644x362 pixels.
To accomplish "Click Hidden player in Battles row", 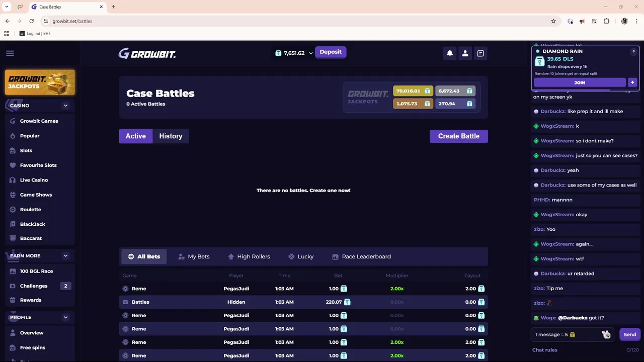I will [236, 302].
